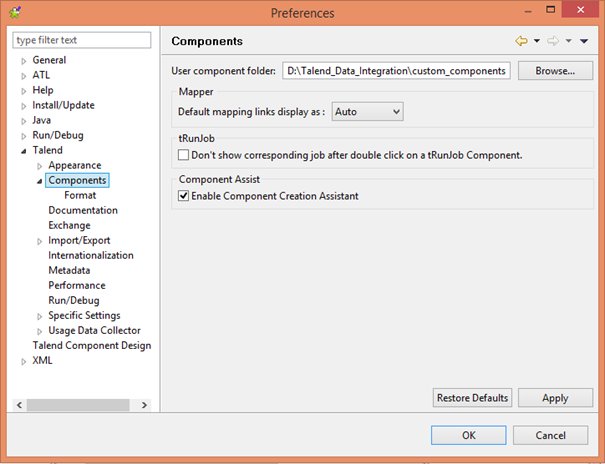Collapse the Talend tree node

[24, 151]
